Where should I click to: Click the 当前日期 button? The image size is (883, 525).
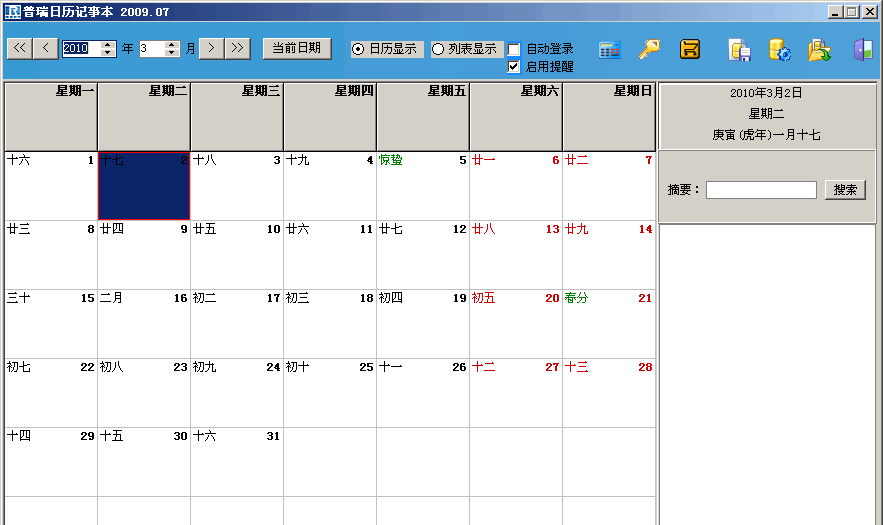tap(297, 48)
